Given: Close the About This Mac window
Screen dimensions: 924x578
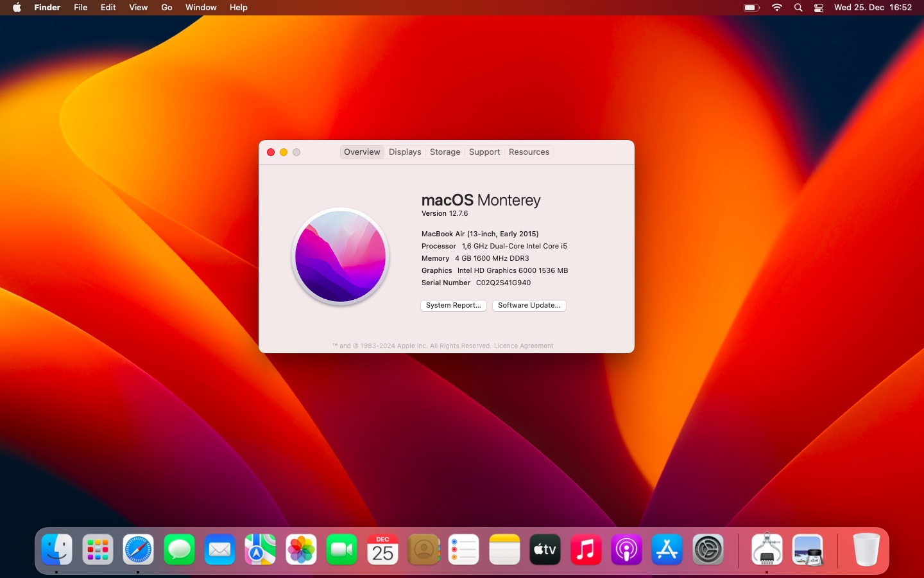Looking at the screenshot, I should click(271, 152).
